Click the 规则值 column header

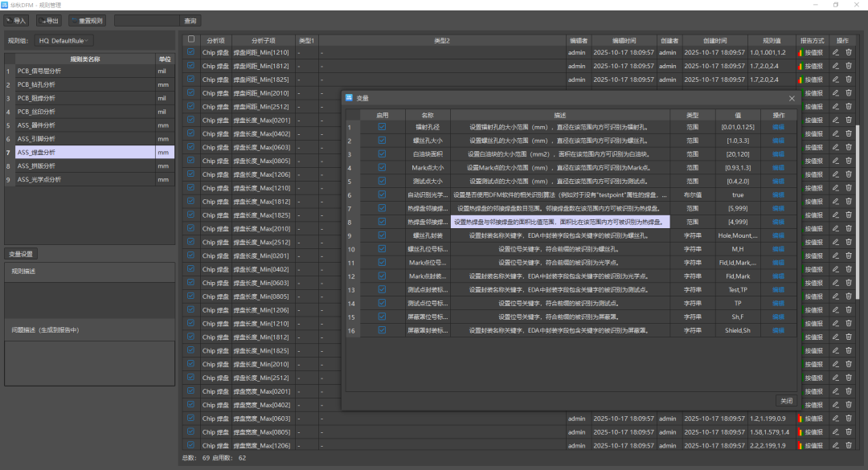[x=772, y=40]
